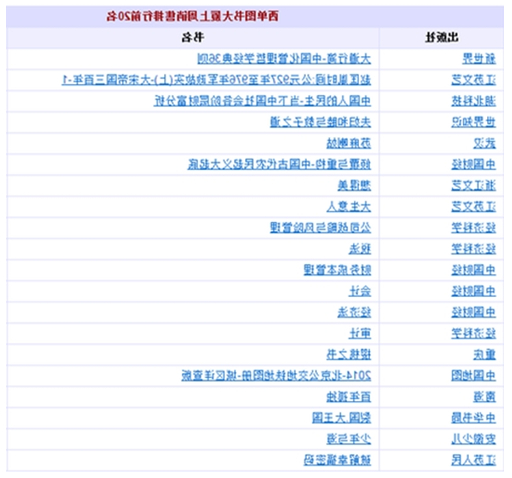Open the 大生意人 book link
Viewport: 512px width, 478px height.
[x=349, y=207]
